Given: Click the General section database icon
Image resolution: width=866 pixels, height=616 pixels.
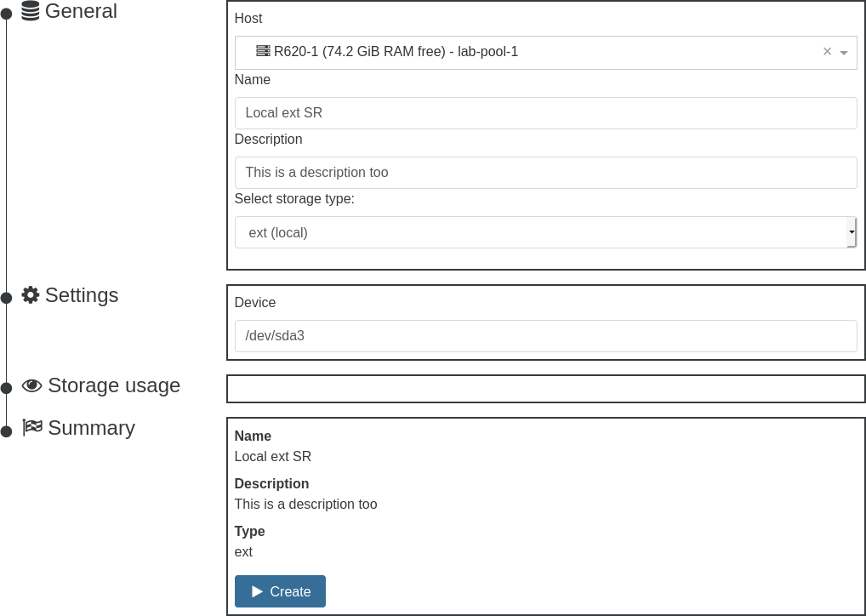Looking at the screenshot, I should pos(30,11).
